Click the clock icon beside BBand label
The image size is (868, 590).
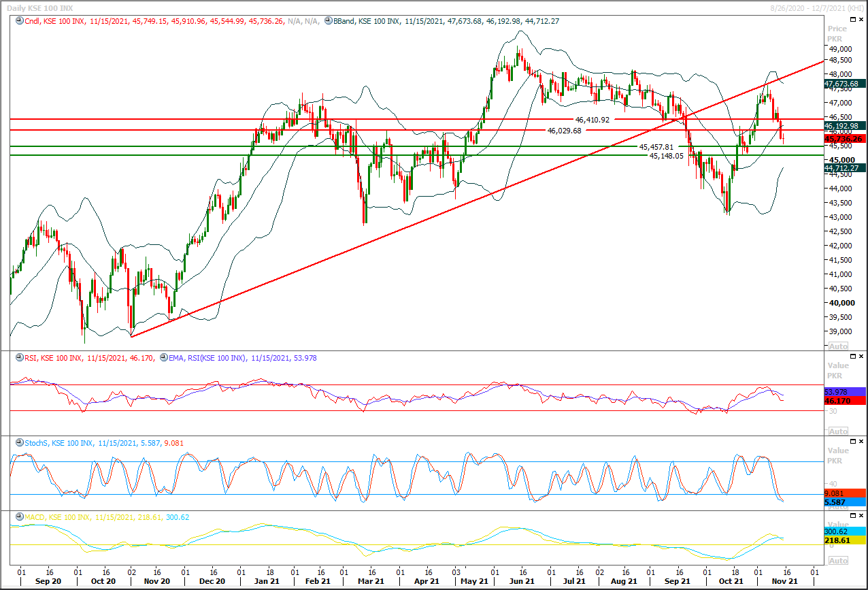click(329, 21)
